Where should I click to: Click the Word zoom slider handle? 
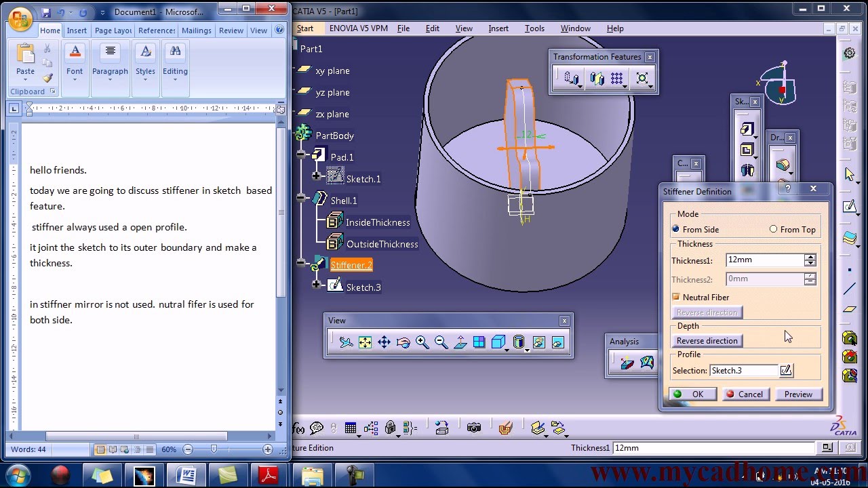pyautogui.click(x=214, y=449)
